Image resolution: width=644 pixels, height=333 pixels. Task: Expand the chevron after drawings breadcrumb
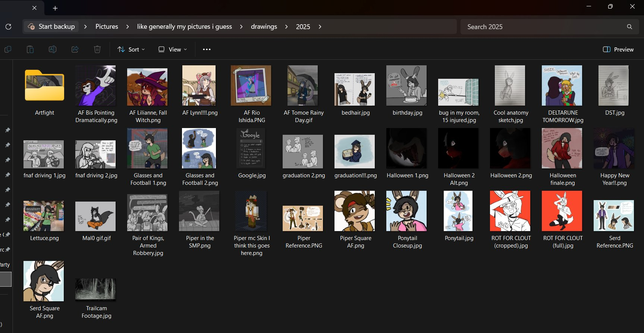point(286,27)
